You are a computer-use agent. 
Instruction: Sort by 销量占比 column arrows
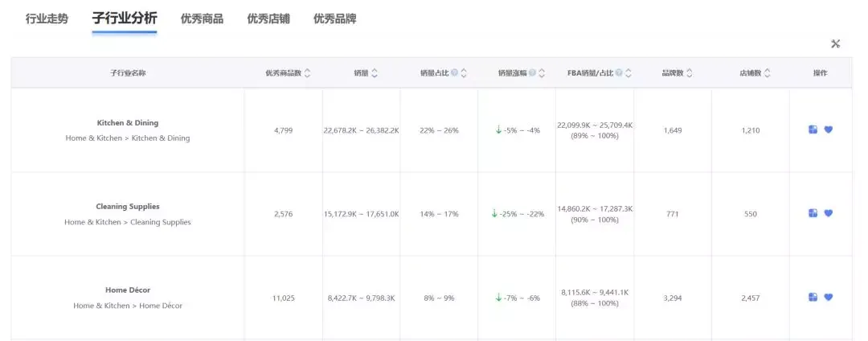point(464,73)
